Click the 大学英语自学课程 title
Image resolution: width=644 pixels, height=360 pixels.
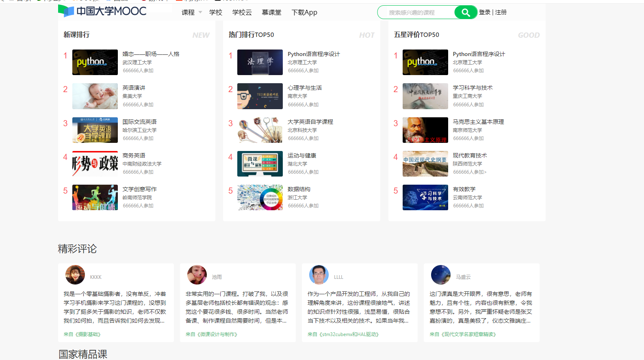[310, 122]
